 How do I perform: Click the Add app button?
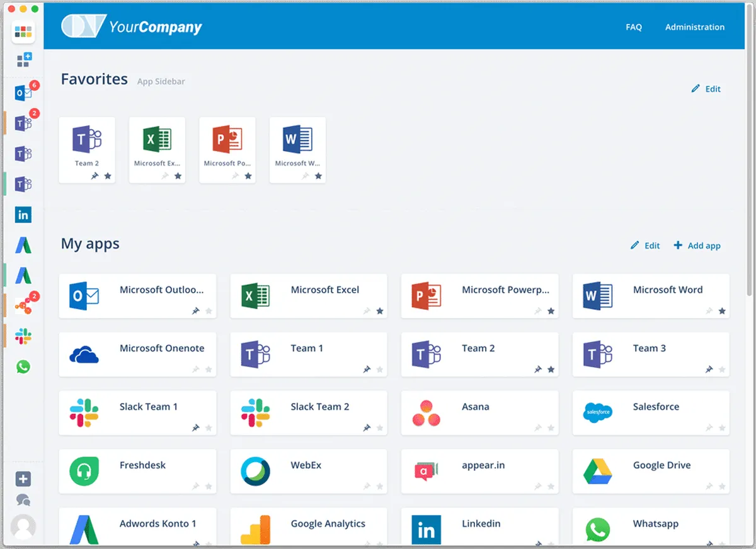(x=697, y=246)
